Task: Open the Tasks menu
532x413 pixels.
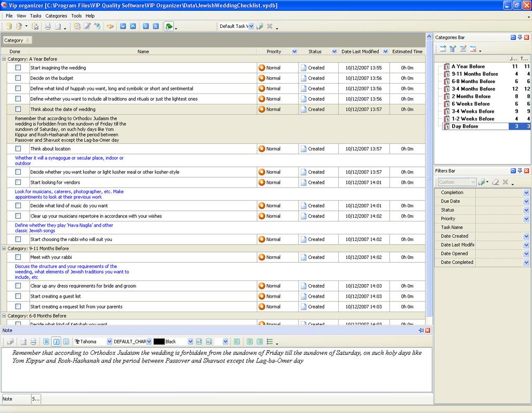Action: [x=35, y=16]
